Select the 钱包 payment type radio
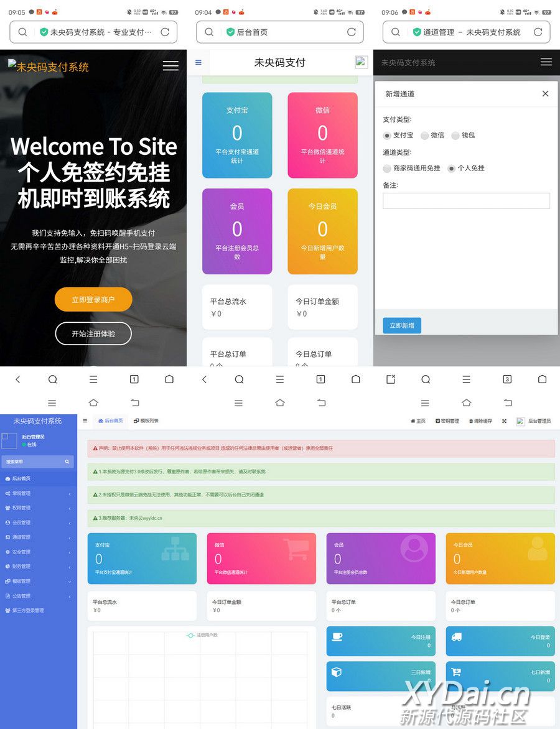 point(455,136)
